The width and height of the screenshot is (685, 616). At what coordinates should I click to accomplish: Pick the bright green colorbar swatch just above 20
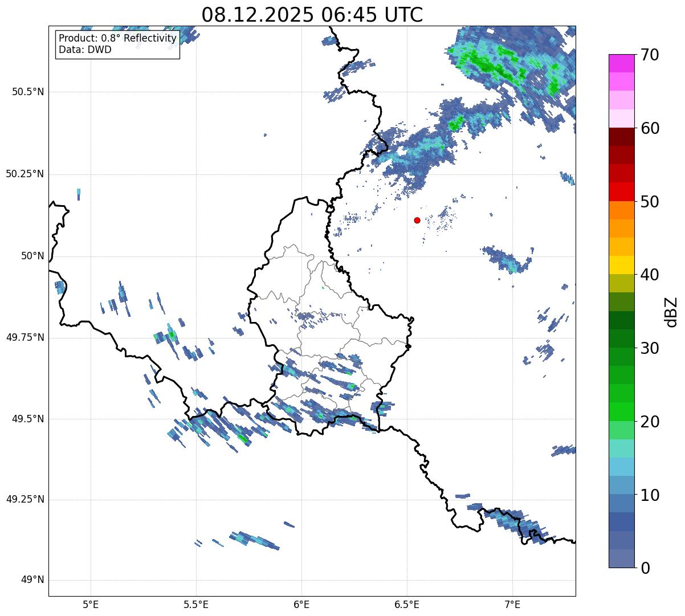621,411
